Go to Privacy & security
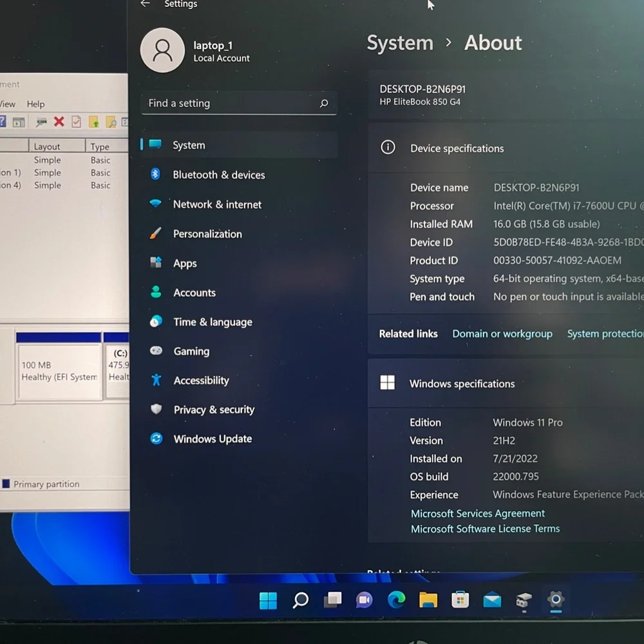644x644 pixels. [240, 410]
